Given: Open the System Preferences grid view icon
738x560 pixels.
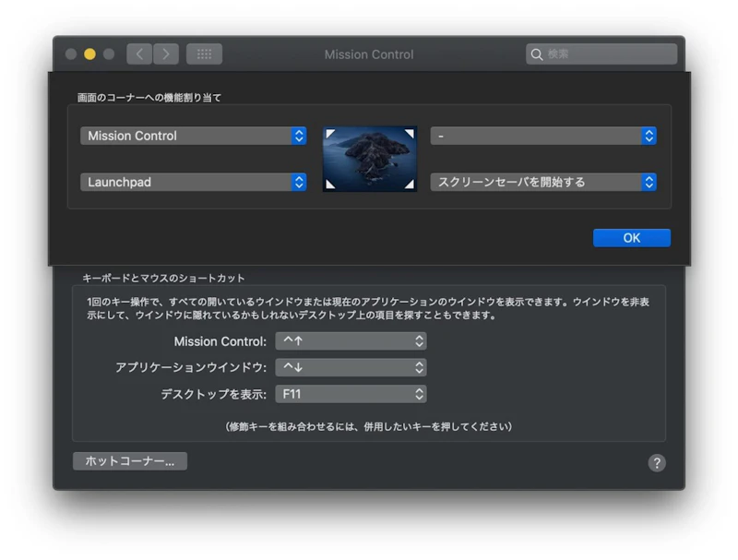Looking at the screenshot, I should [x=204, y=54].
